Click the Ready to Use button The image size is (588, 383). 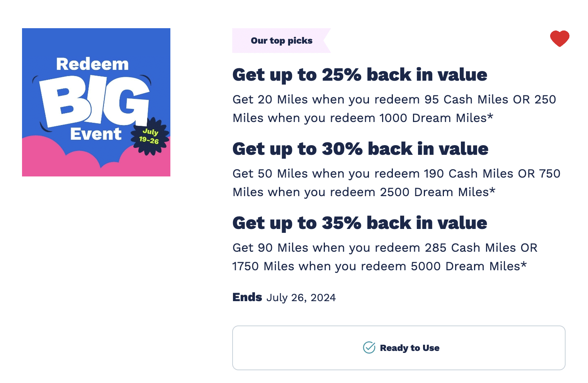coord(398,347)
